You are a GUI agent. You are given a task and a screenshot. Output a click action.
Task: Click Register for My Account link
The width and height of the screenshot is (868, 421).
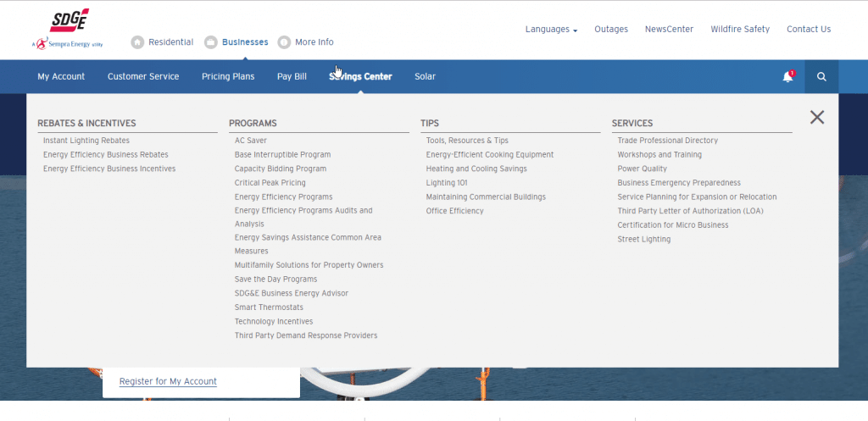point(169,381)
